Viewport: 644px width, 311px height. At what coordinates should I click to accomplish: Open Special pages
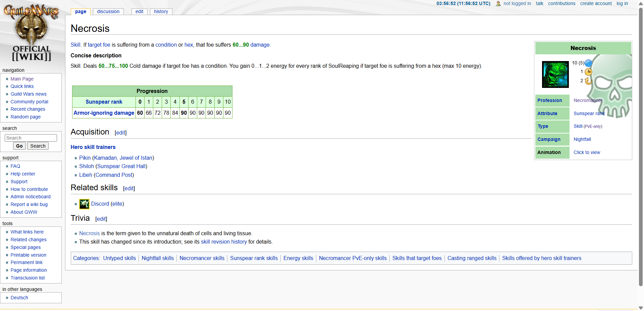25,247
